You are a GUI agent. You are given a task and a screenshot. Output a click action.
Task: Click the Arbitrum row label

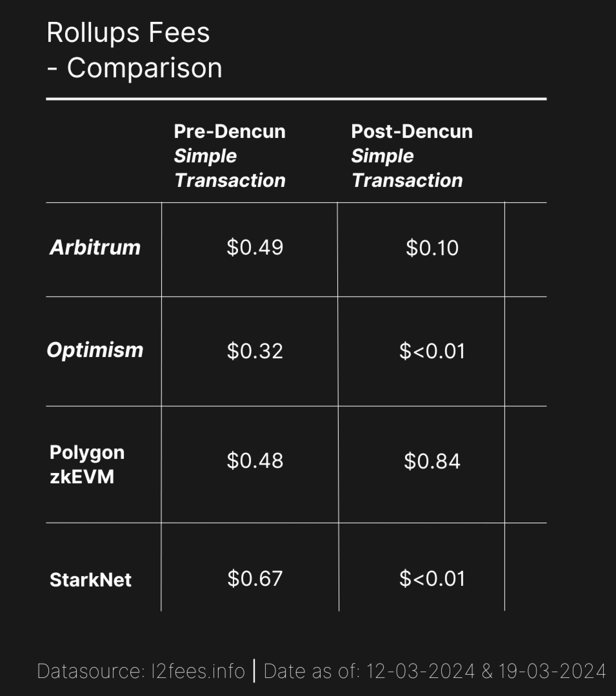(95, 247)
